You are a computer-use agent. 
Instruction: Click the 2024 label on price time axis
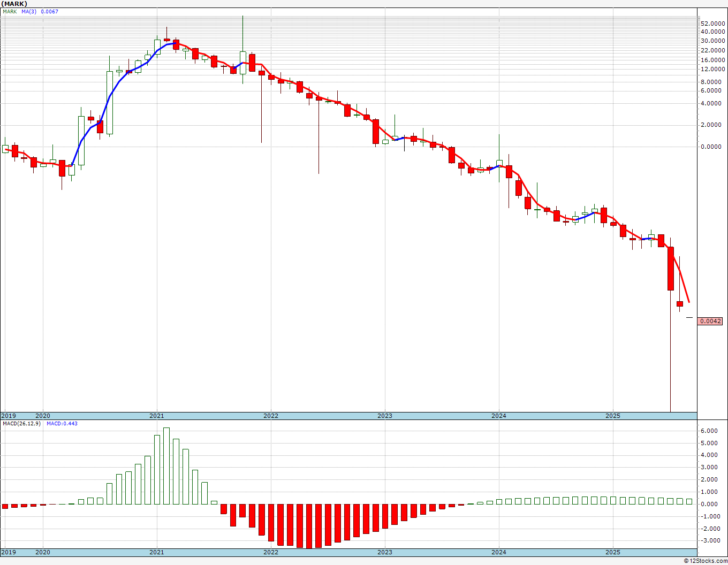[x=499, y=416]
